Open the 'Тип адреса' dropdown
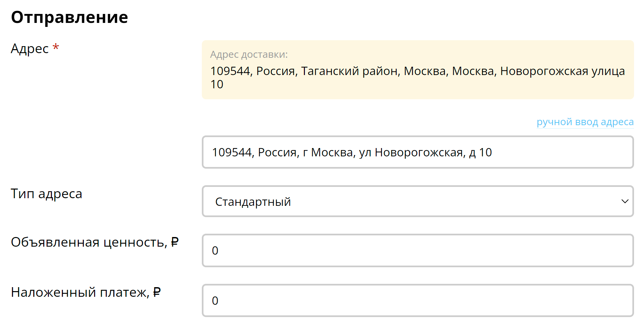 click(x=418, y=201)
